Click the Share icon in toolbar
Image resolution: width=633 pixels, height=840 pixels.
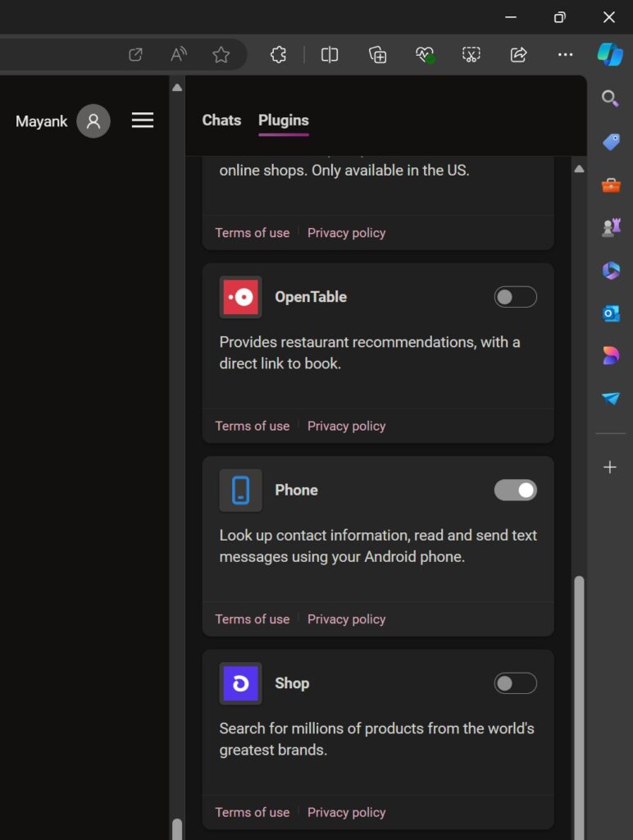[x=518, y=54]
